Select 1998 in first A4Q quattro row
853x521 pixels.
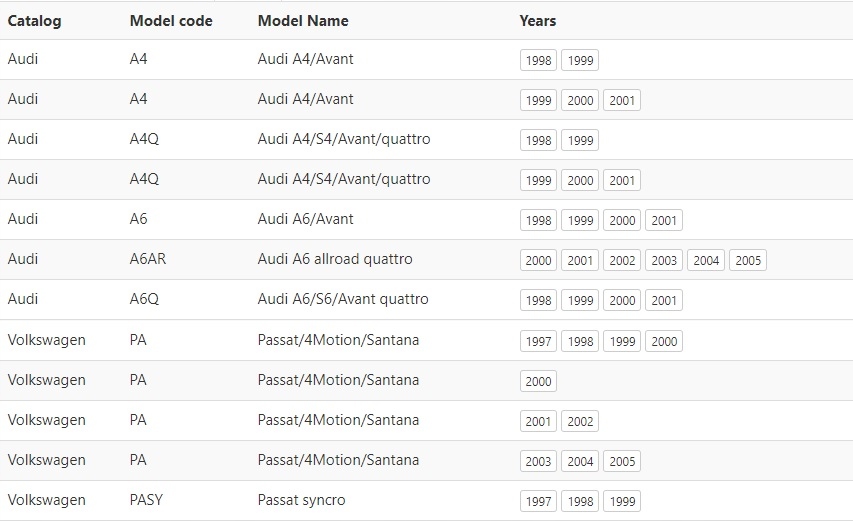[x=538, y=140]
